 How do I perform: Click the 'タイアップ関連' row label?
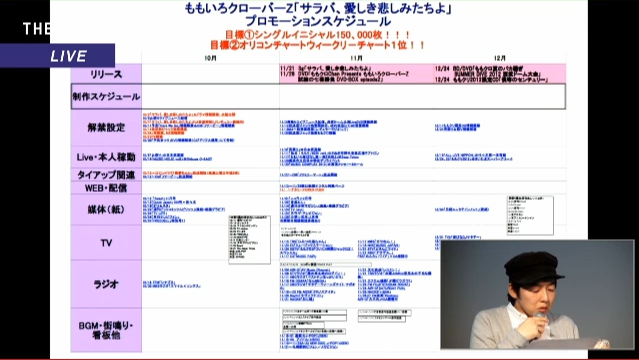[106, 175]
